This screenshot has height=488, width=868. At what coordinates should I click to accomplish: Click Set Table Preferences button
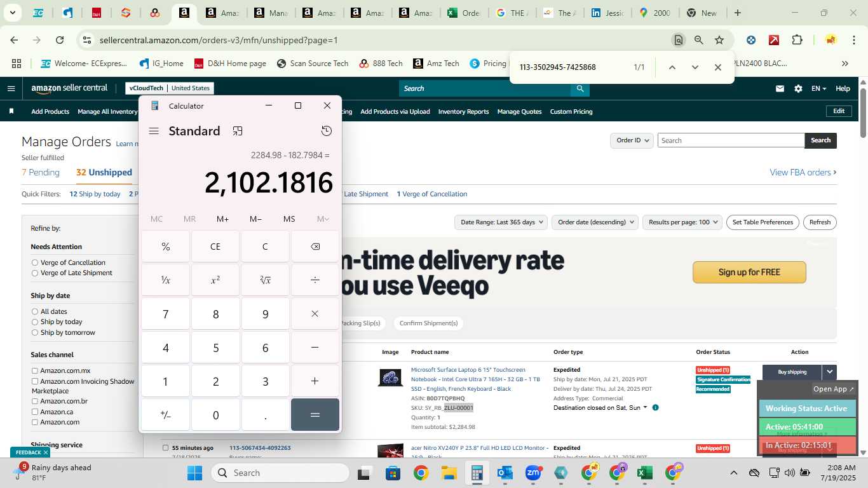coord(763,222)
